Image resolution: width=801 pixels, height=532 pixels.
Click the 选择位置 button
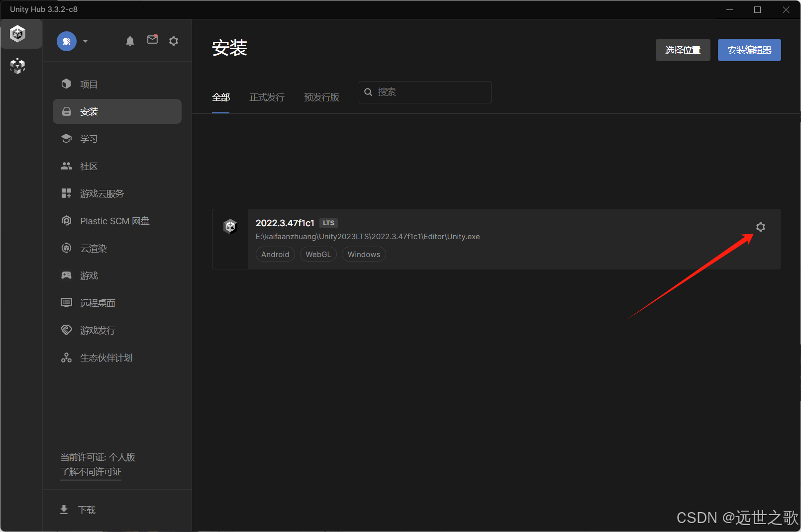pos(683,50)
